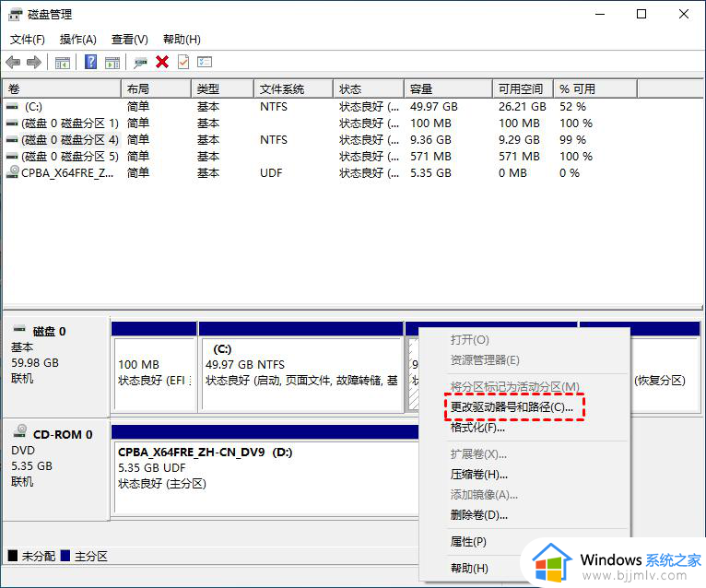
Task: Click the checkmark properties toolbar icon
Action: click(183, 62)
